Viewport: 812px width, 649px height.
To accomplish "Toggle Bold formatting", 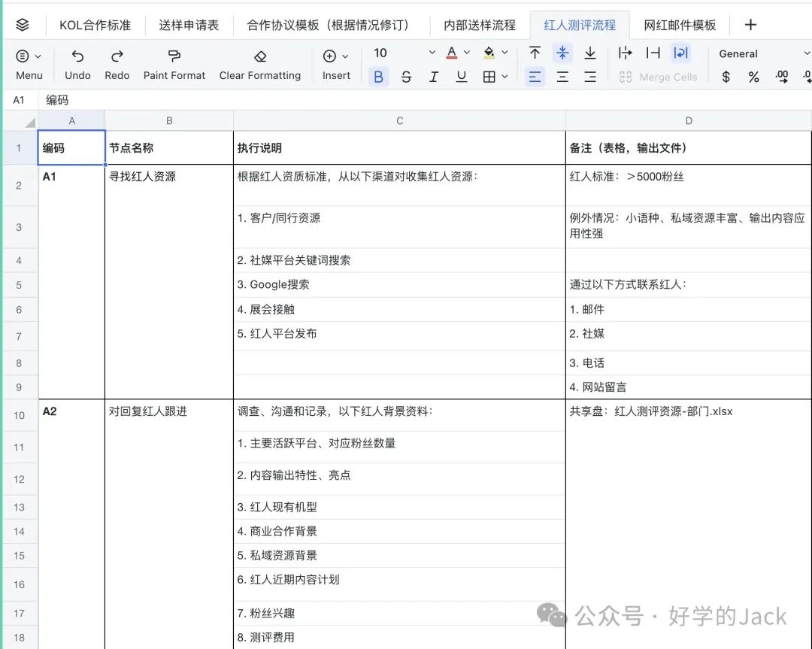I will (x=378, y=77).
